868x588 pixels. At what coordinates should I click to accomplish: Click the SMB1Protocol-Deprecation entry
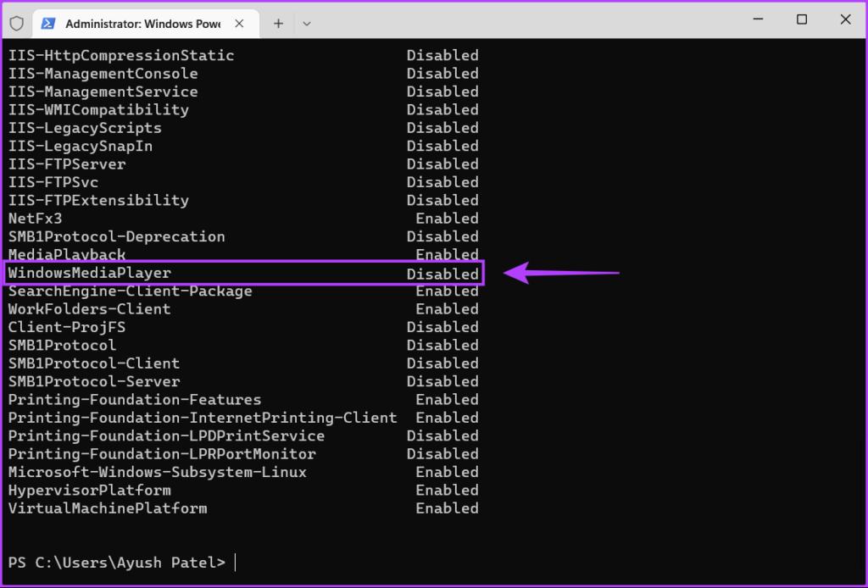click(x=117, y=236)
